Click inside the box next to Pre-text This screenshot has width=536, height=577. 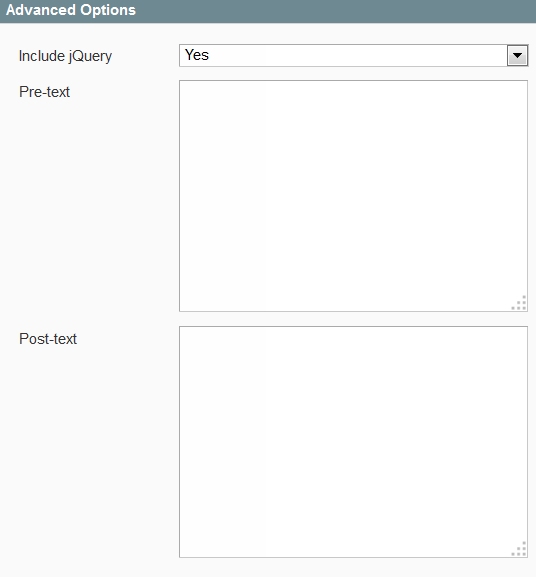[354, 196]
